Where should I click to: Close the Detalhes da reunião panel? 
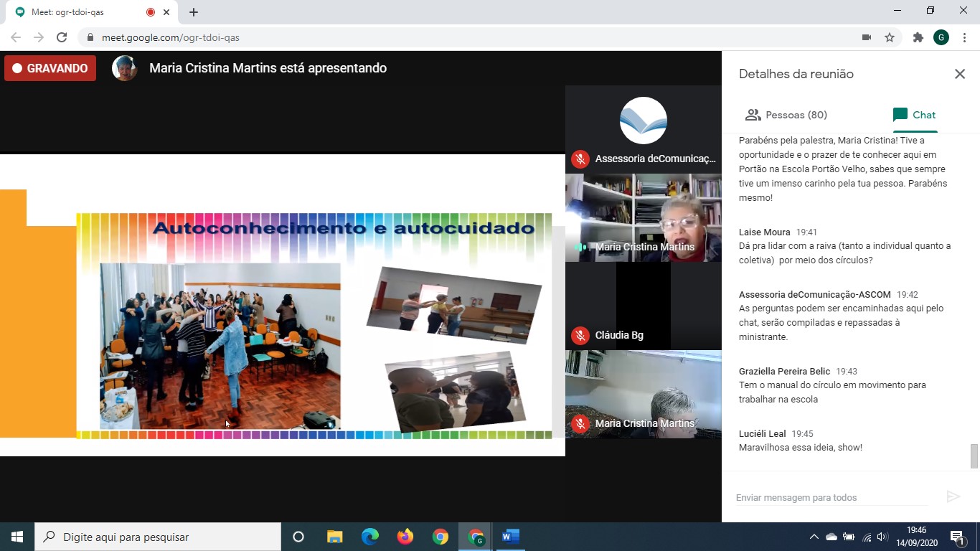coord(959,74)
